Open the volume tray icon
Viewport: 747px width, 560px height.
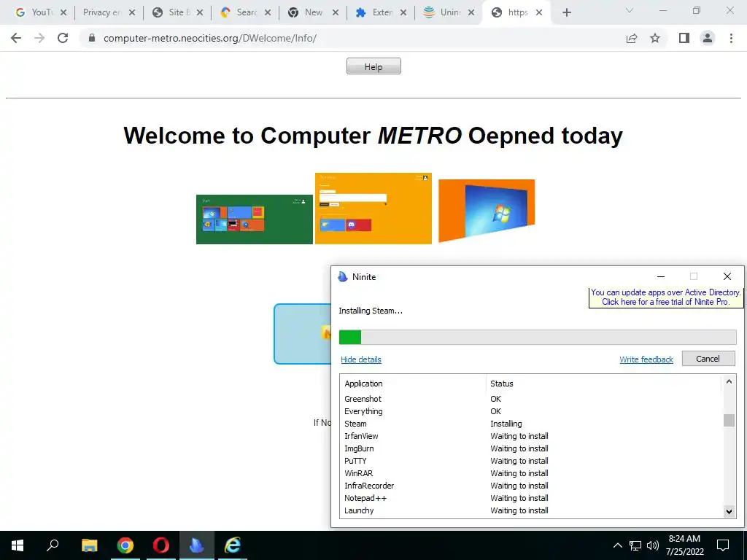click(x=653, y=545)
